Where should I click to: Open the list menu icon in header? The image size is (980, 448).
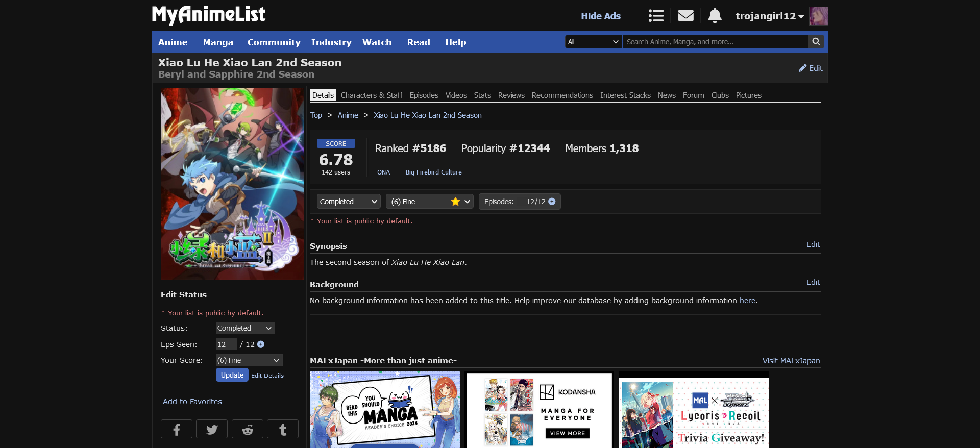[x=656, y=16]
